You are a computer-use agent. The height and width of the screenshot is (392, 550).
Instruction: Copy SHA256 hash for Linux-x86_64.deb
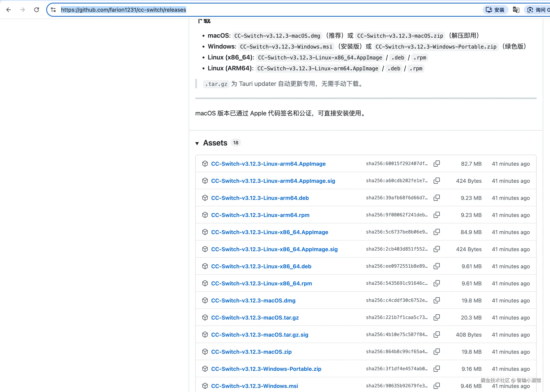click(x=437, y=266)
